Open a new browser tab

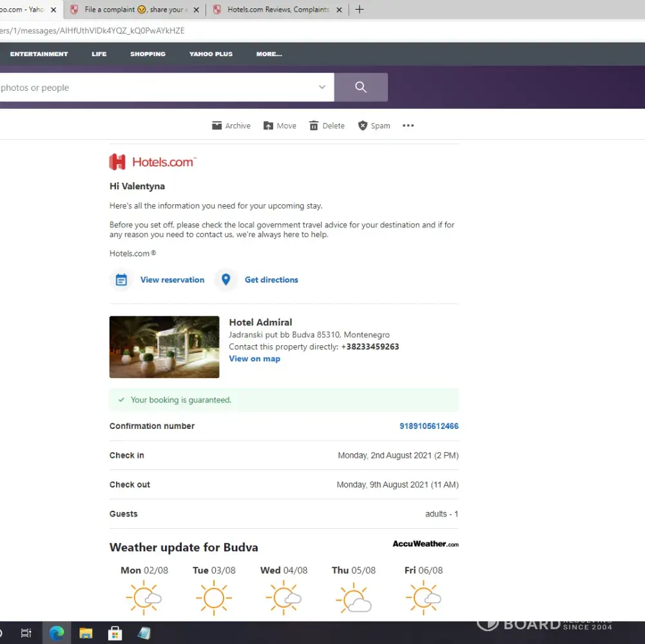pyautogui.click(x=360, y=10)
